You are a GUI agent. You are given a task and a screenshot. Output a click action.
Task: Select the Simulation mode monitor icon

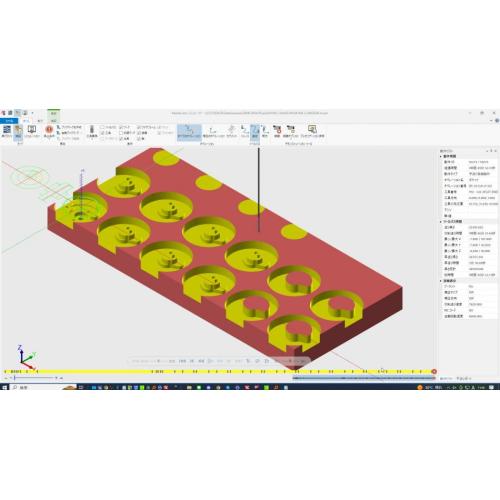pyautogui.click(x=32, y=132)
